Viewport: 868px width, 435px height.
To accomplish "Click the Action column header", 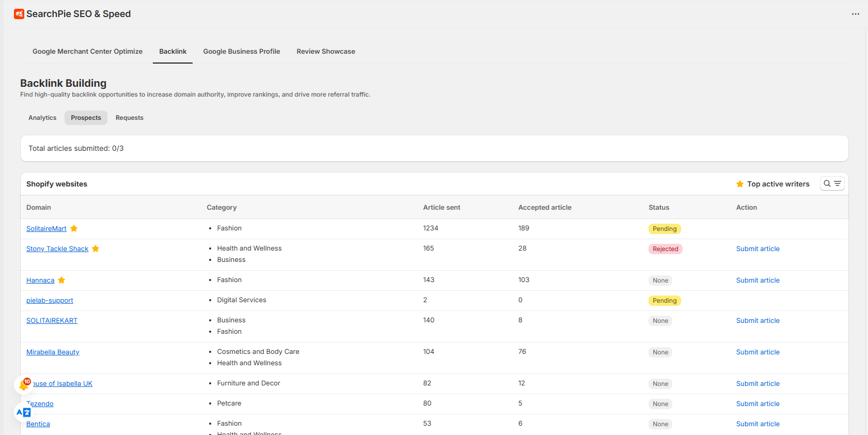I will click(x=747, y=207).
